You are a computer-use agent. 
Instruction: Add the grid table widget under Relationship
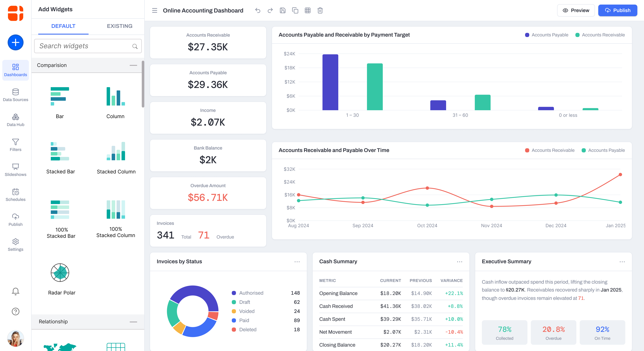tap(116, 347)
